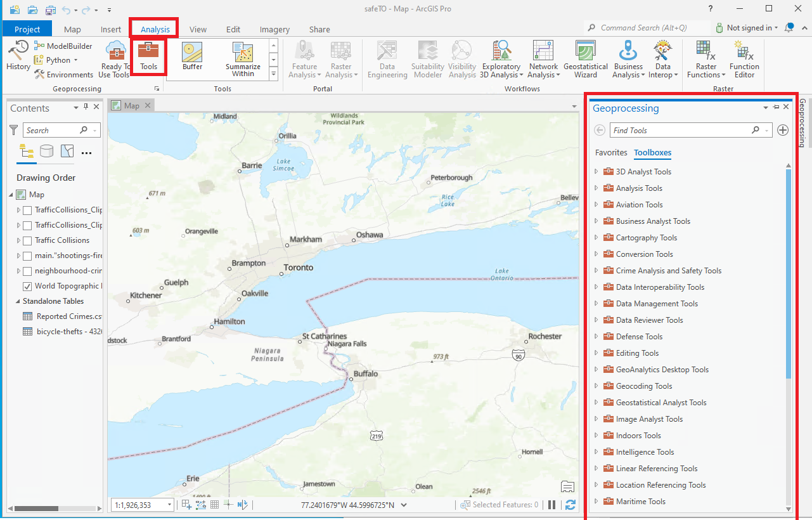
Task: Switch to the Map ribbon tab
Action: point(72,29)
